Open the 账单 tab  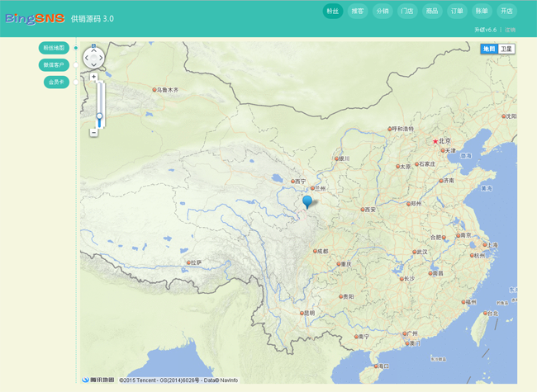482,12
